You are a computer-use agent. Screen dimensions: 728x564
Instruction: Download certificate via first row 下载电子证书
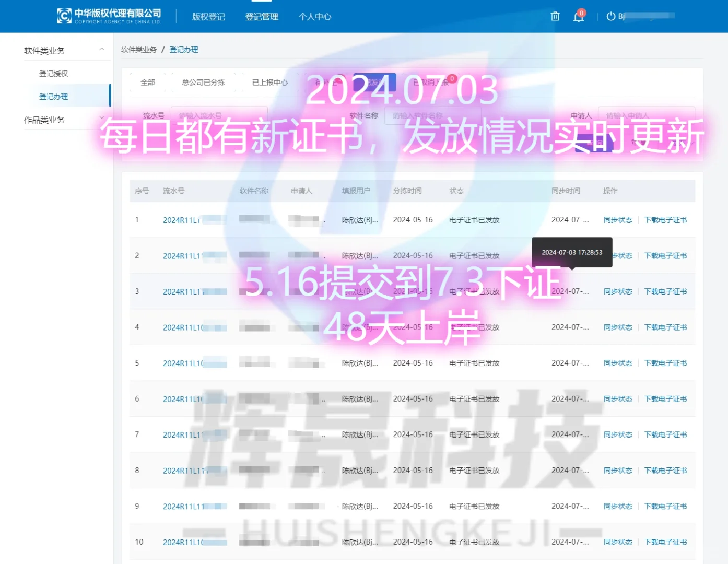666,220
